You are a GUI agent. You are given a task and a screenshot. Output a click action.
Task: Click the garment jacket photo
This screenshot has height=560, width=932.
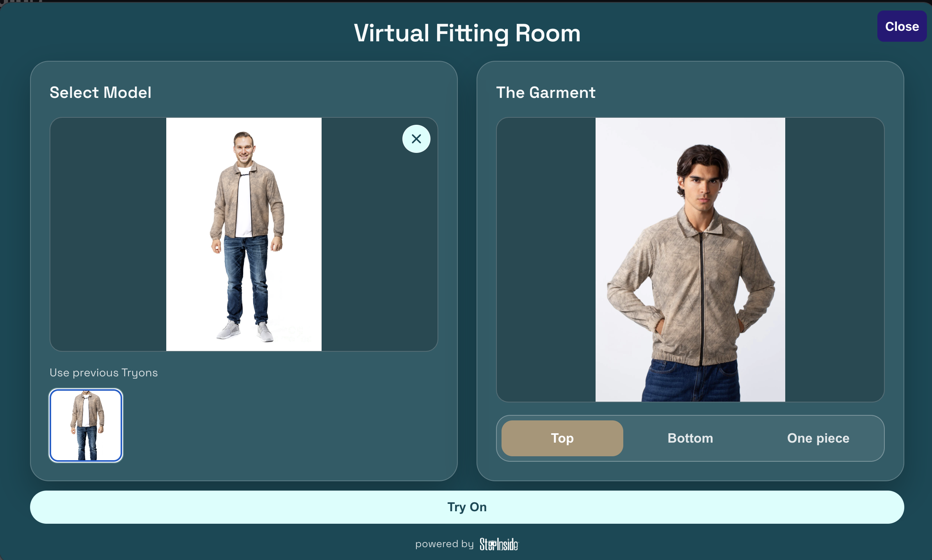point(690,260)
